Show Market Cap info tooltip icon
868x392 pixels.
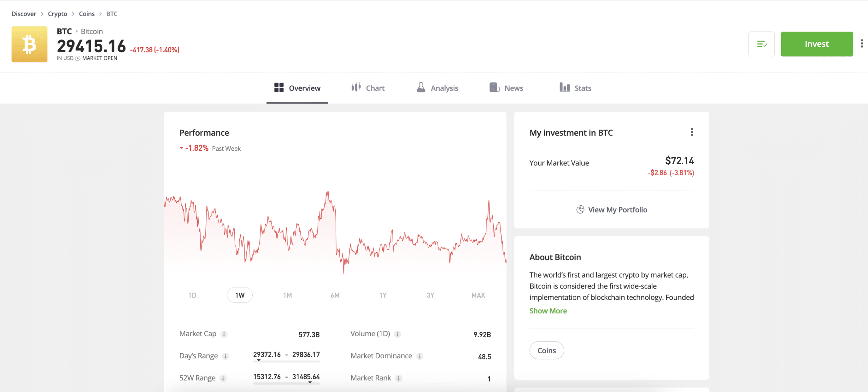[x=224, y=334]
